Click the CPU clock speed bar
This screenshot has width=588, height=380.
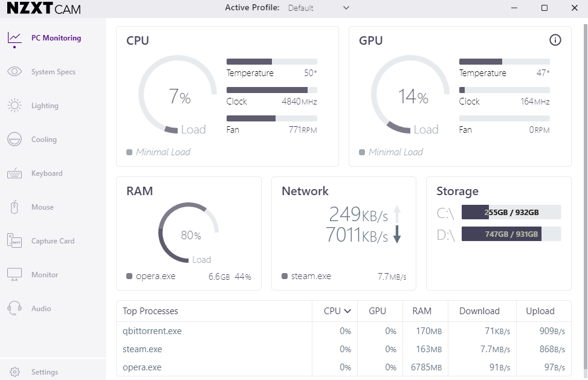click(x=272, y=90)
